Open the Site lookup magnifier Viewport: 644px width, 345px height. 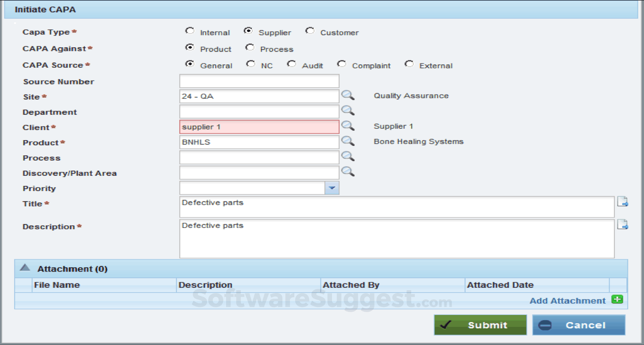pyautogui.click(x=348, y=95)
